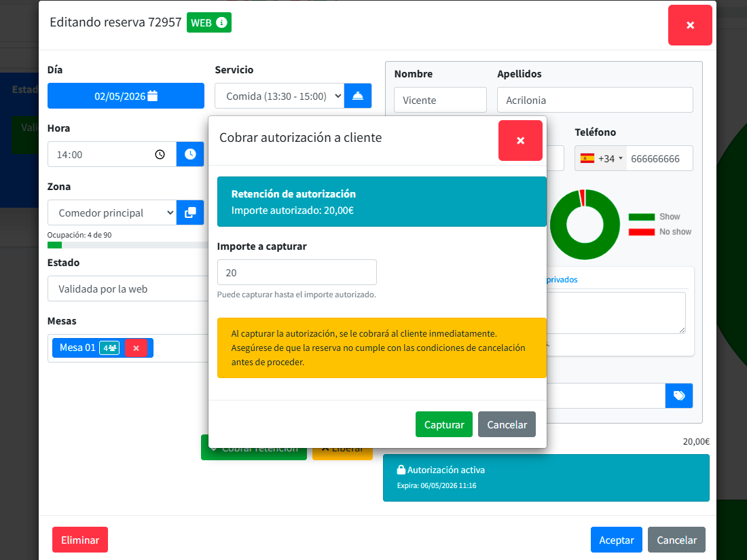The height and width of the screenshot is (560, 747).
Task: Click the green Show legend swatch
Action: [641, 217]
